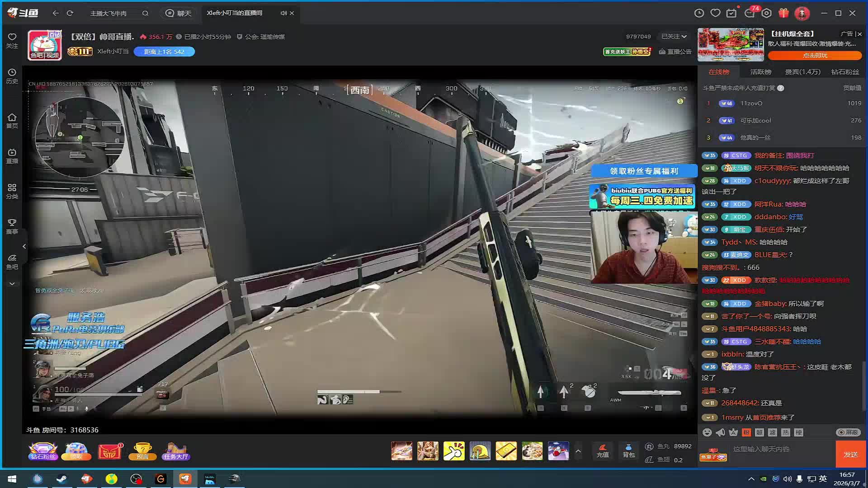Toggle 屏蔽 chat block switch
Image resolution: width=868 pixels, height=488 pixels.
848,432
